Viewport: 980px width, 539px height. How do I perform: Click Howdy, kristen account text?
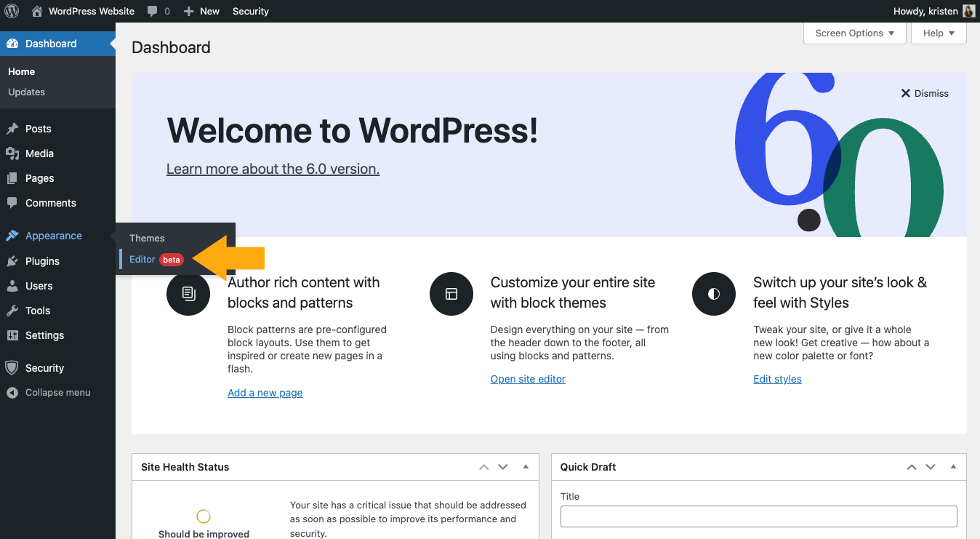(x=925, y=11)
